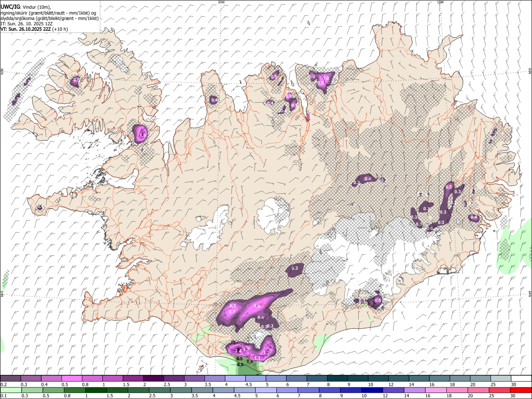532x399 pixels.
Task: Pick the very dark purple swatch labeled 2
Action: (x=153, y=379)
